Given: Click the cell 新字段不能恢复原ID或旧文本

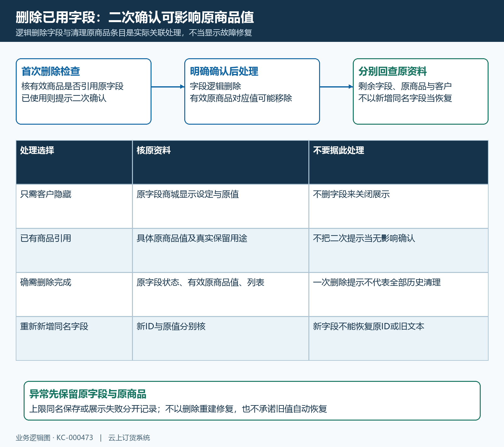Looking at the screenshot, I should click(398, 338).
